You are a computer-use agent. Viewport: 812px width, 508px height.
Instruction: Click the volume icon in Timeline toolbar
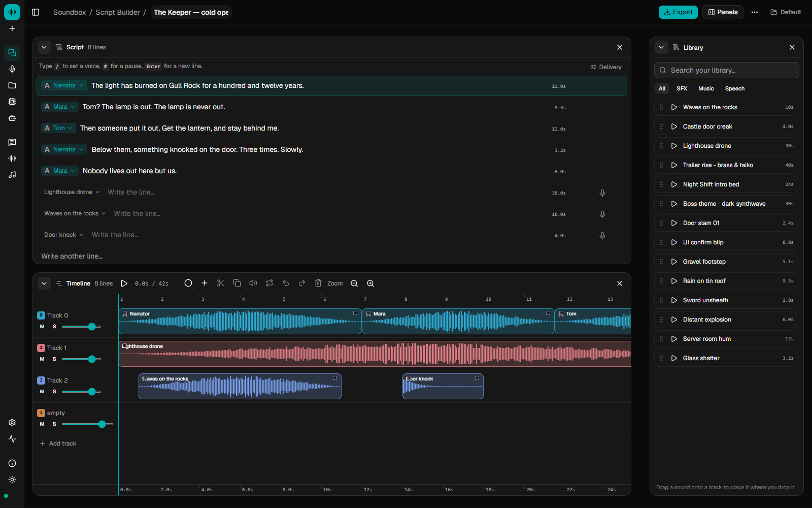click(253, 283)
